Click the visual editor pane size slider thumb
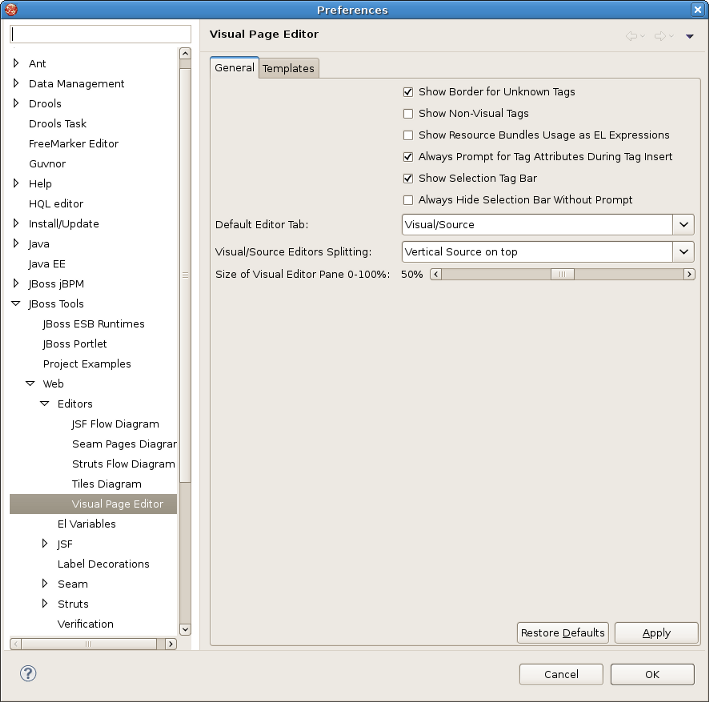This screenshot has height=702, width=709. [x=562, y=274]
